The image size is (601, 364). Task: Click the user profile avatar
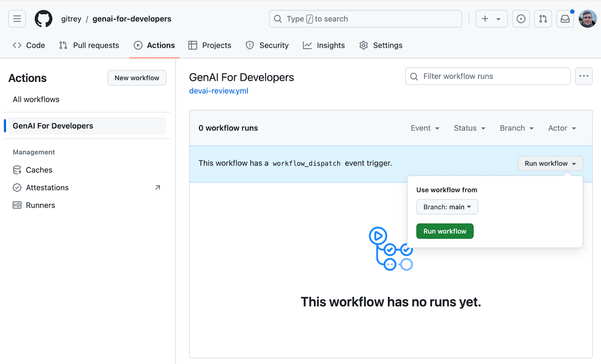[x=587, y=19]
